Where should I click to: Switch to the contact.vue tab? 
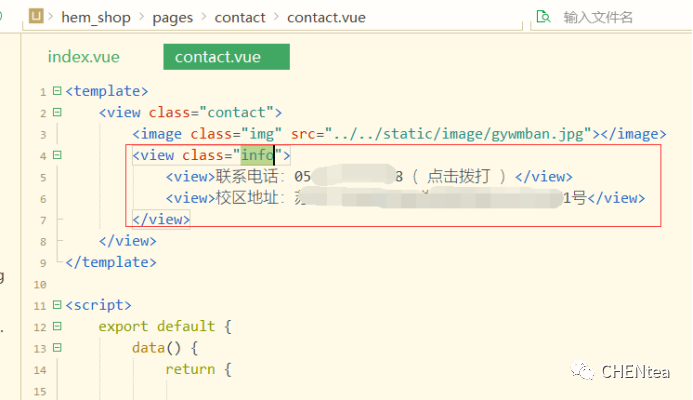[226, 57]
